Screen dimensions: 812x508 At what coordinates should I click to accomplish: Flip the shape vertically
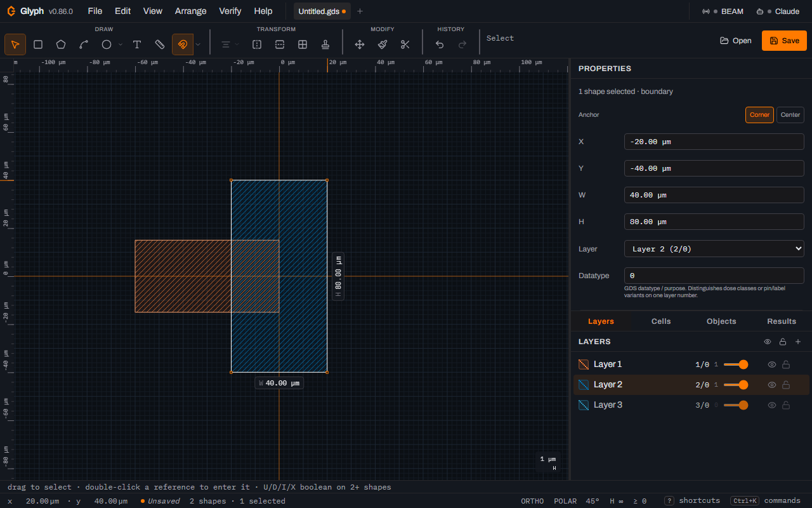(280, 44)
